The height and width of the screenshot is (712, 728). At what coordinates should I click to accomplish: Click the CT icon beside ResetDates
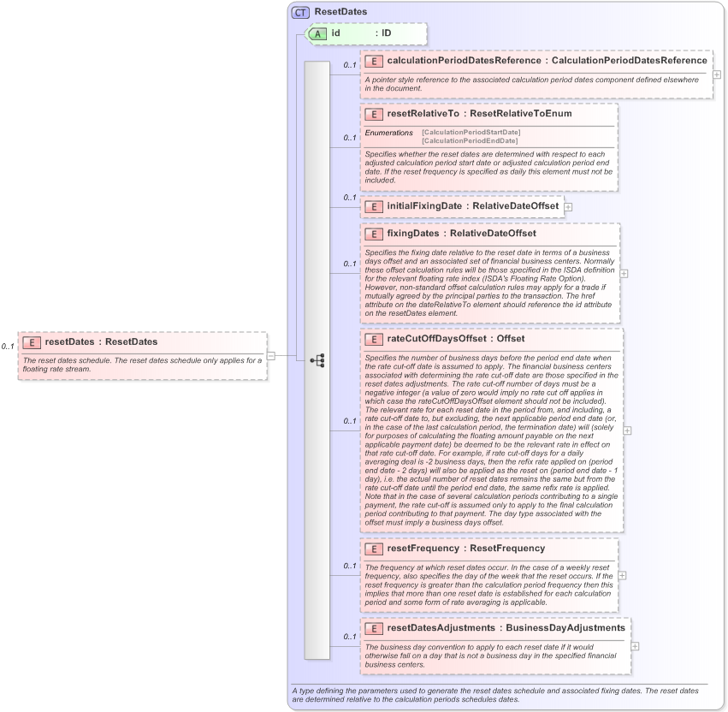pyautogui.click(x=300, y=13)
